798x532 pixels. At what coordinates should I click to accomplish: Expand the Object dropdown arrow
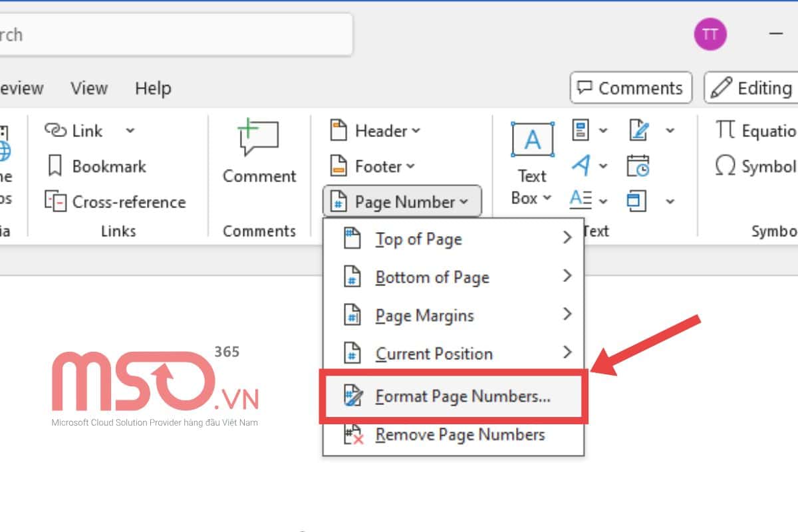pyautogui.click(x=670, y=201)
